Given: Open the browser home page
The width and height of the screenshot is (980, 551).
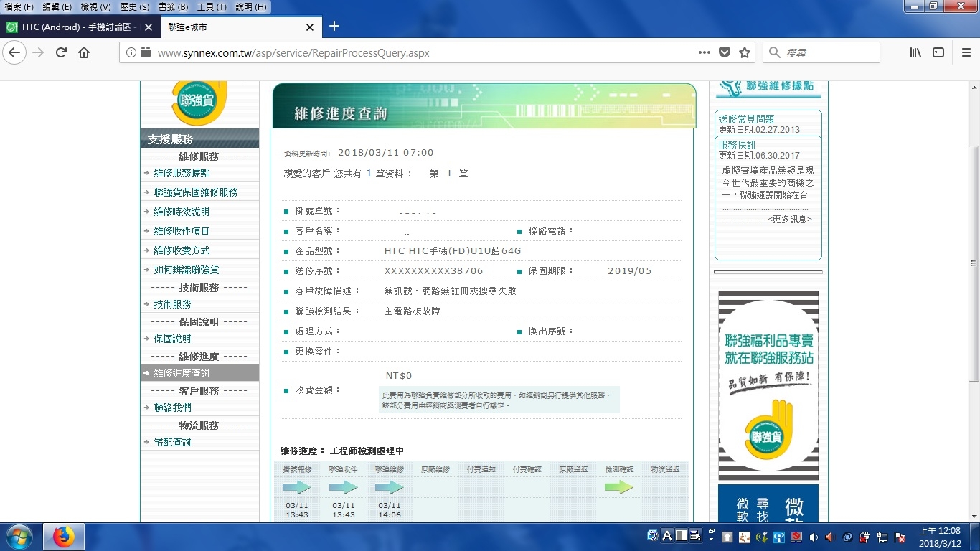Looking at the screenshot, I should coord(84,52).
